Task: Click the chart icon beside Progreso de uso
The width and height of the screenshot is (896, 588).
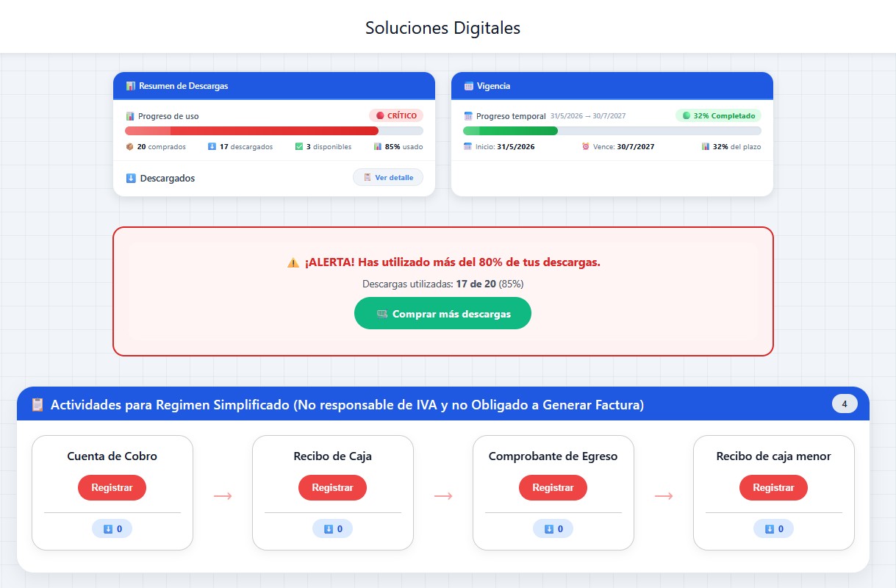Action: [130, 116]
